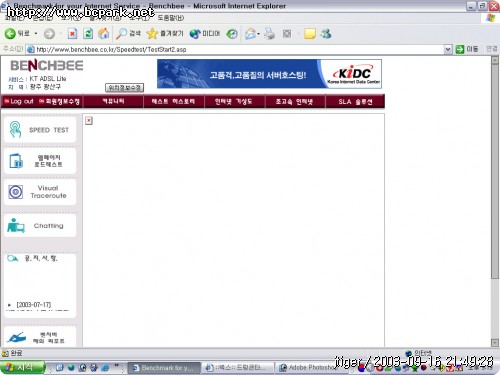Open the KIDC server hosting banner
Viewport: 500px width, 375px height.
[269, 74]
